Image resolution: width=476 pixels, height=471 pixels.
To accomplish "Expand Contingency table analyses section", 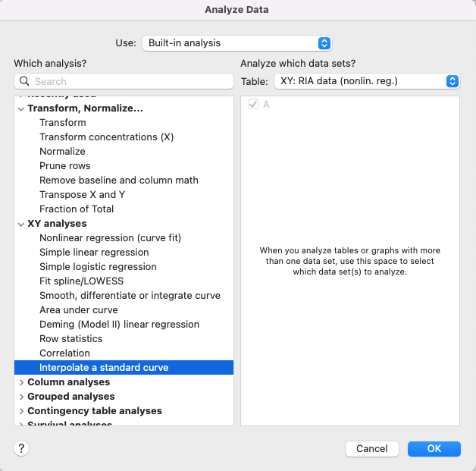I will click(21, 411).
